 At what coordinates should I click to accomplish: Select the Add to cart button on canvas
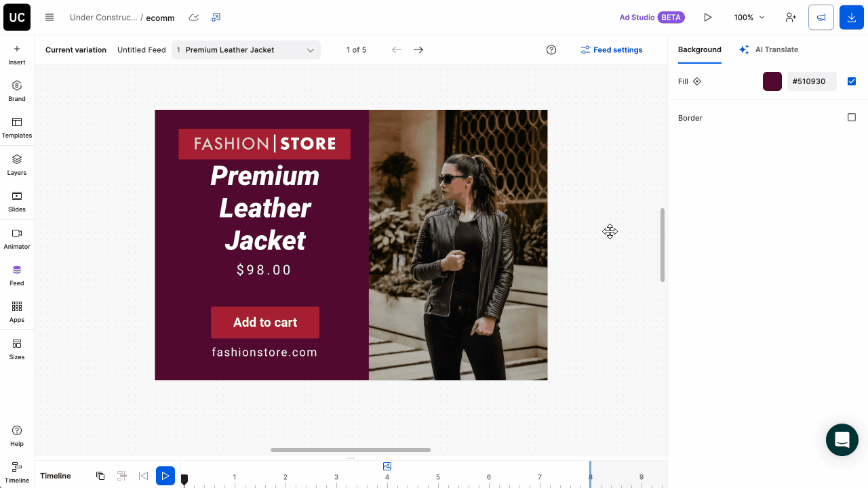click(x=265, y=323)
